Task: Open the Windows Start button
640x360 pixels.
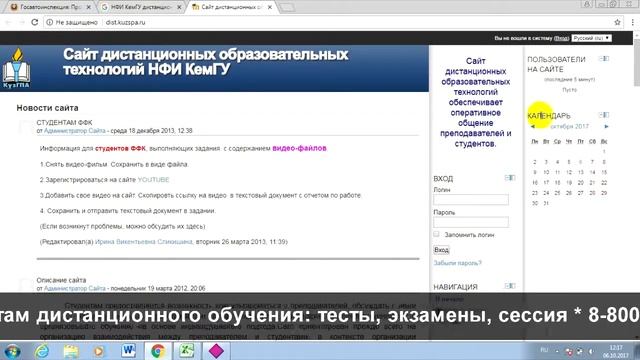Action: (x=13, y=351)
